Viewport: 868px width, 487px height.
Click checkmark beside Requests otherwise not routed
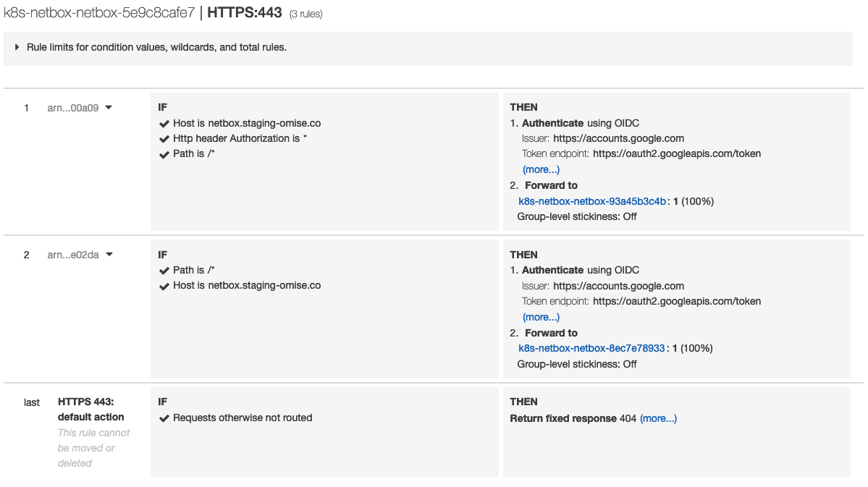click(164, 418)
